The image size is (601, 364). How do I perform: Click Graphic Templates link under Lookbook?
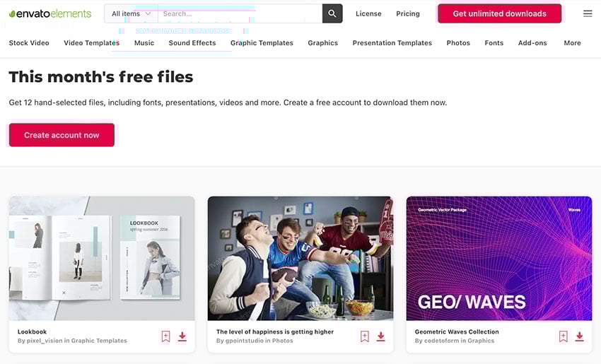(x=99, y=341)
